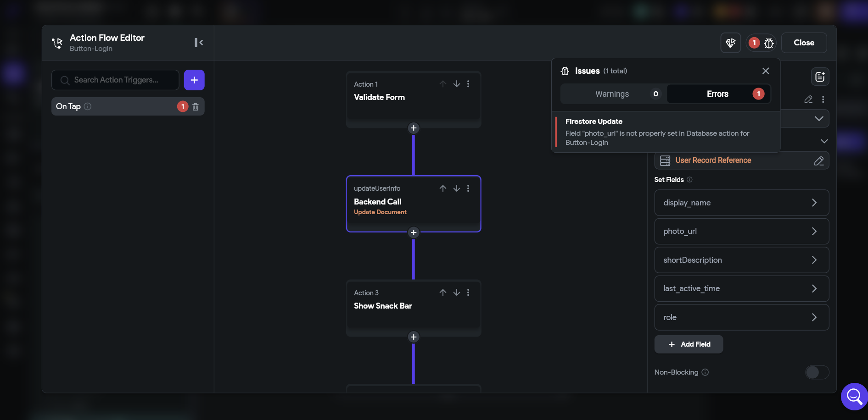This screenshot has height=420, width=868.
Task: Add action below Validate Form
Action: tap(414, 128)
